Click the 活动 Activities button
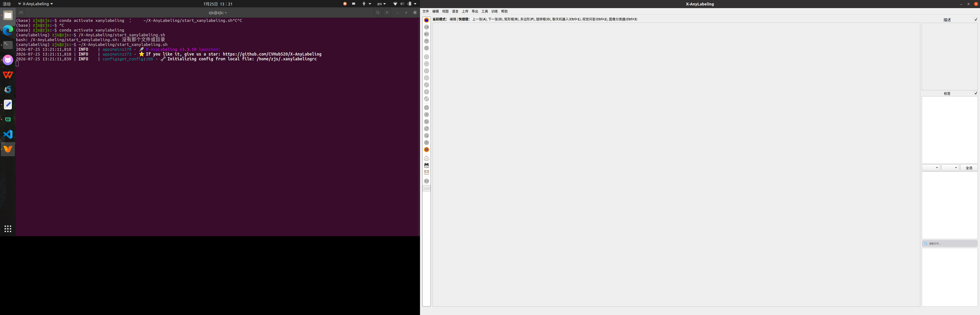The height and width of the screenshot is (315, 980). pyautogui.click(x=7, y=4)
